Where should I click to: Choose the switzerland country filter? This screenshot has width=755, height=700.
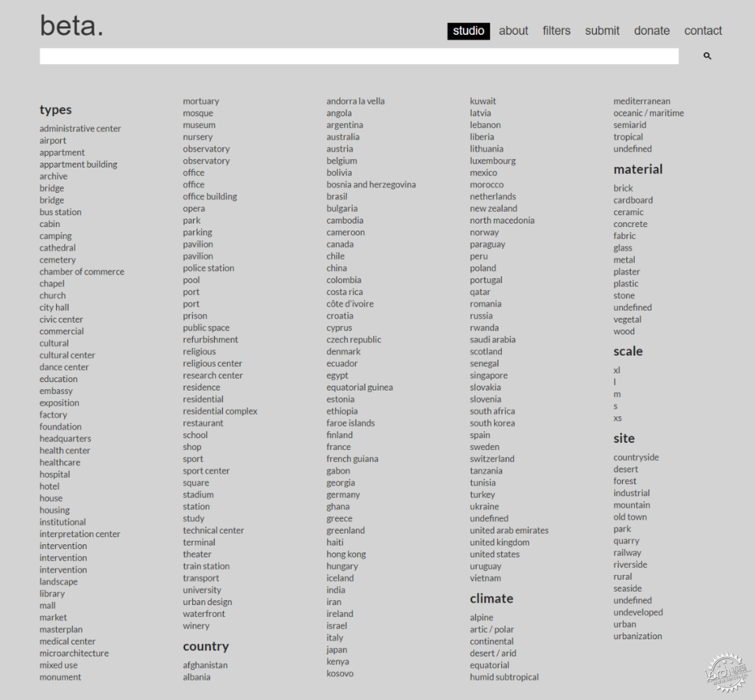pos(492,459)
